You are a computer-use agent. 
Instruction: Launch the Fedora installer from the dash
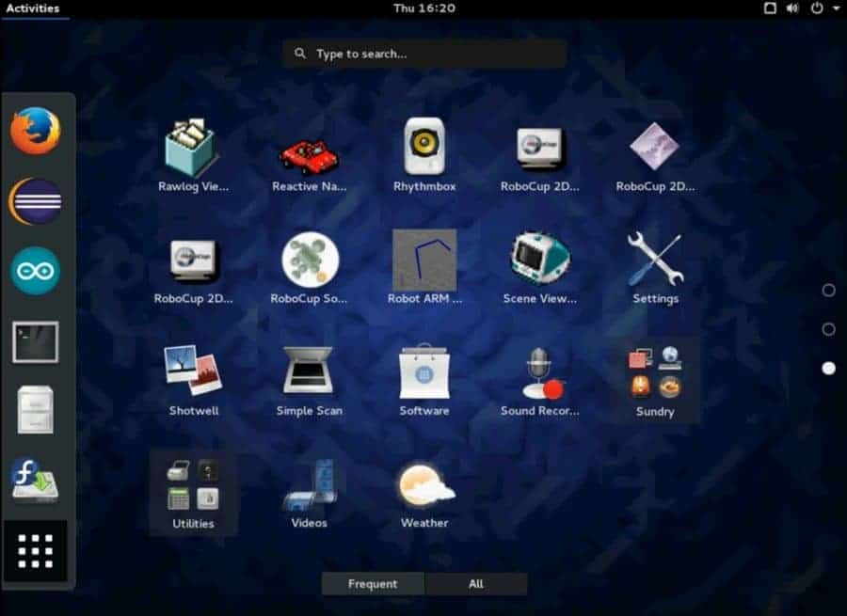(x=36, y=481)
